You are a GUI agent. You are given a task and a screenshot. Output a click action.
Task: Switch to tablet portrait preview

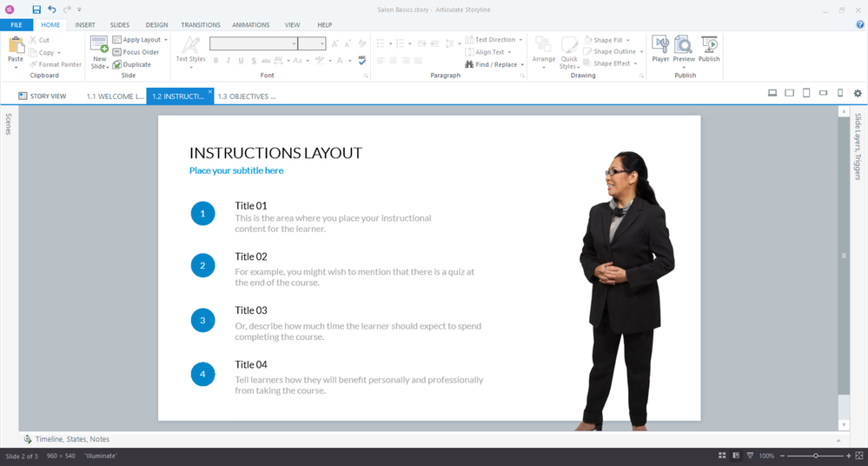806,93
